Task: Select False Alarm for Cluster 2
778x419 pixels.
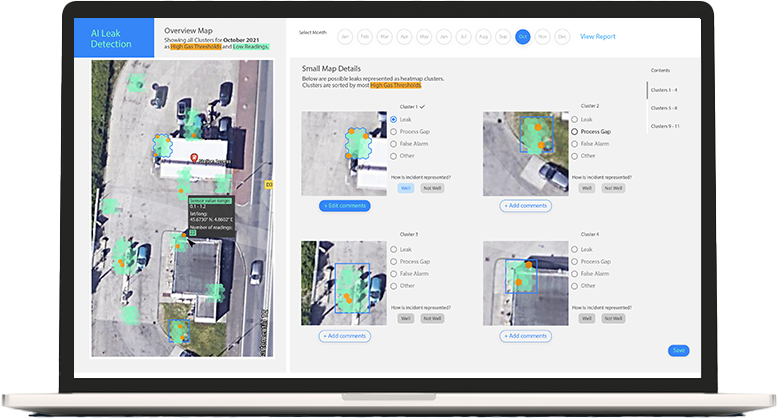Action: (x=575, y=144)
